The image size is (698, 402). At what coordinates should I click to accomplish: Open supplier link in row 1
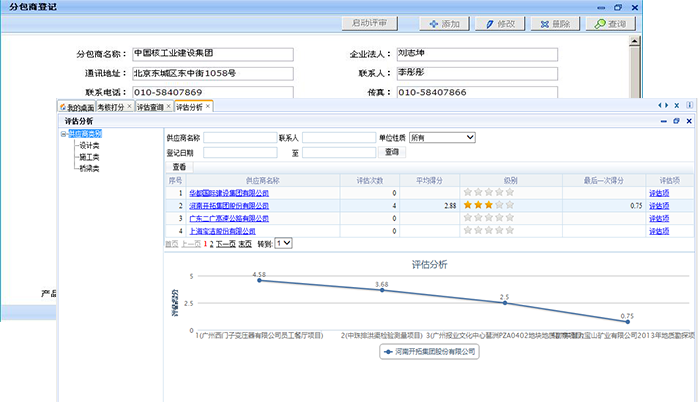click(x=229, y=193)
